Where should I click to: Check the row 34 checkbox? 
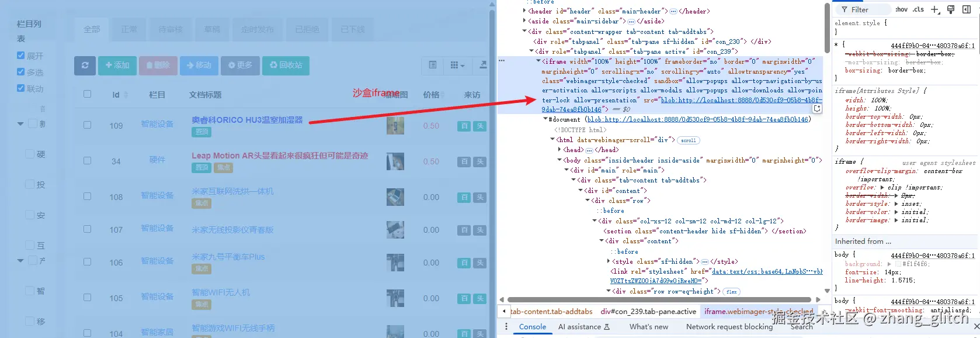88,160
